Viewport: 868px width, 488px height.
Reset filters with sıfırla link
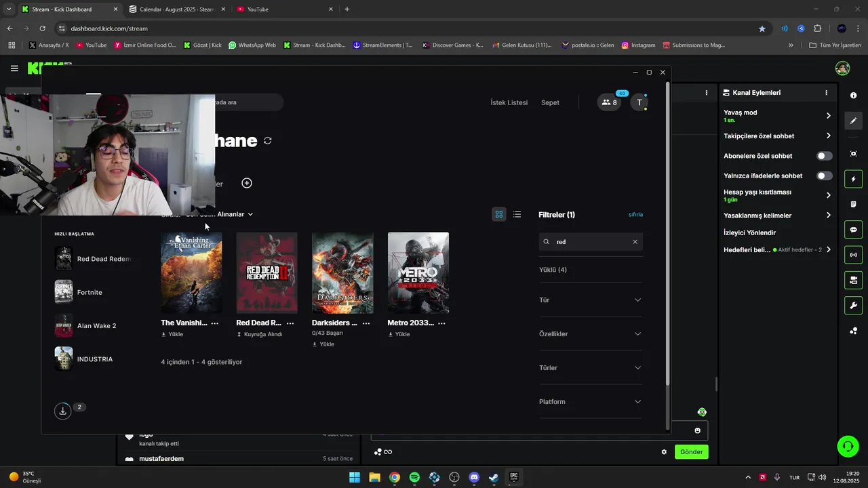click(x=635, y=214)
